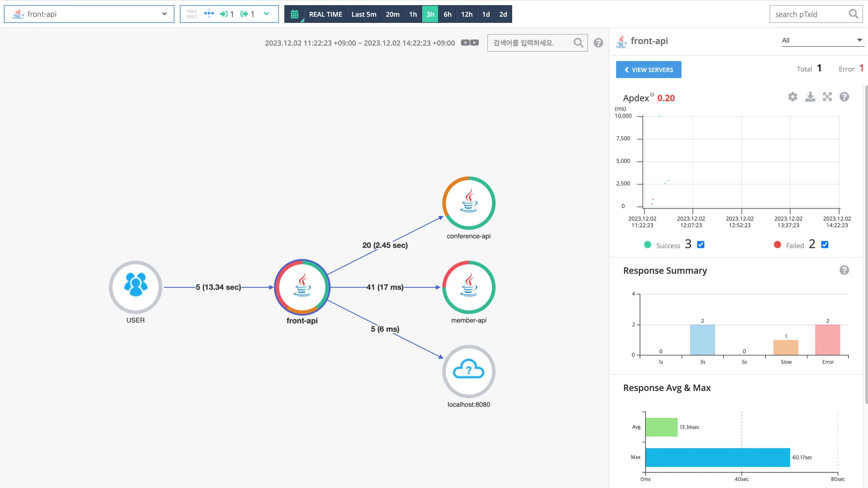
Task: Expand the inbound/outbound depth dropdown
Action: pyautogui.click(x=266, y=14)
